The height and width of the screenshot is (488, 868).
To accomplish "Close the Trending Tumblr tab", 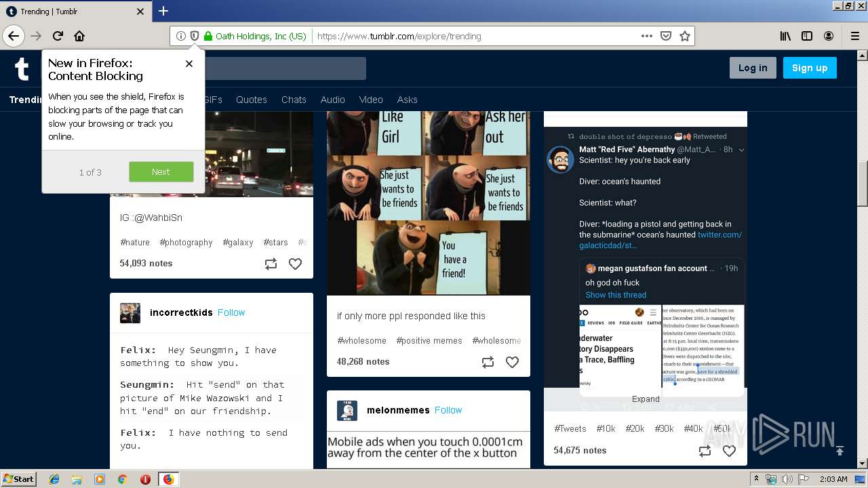I will pos(140,12).
